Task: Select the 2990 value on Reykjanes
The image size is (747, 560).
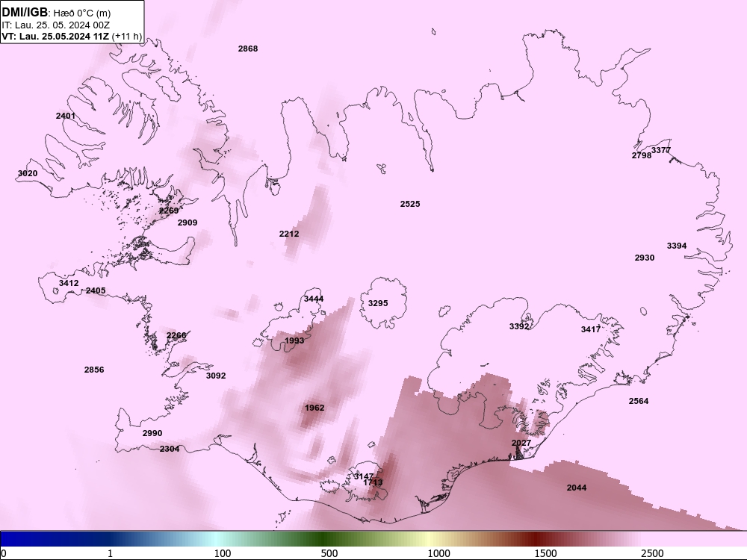Action: pyautogui.click(x=152, y=433)
